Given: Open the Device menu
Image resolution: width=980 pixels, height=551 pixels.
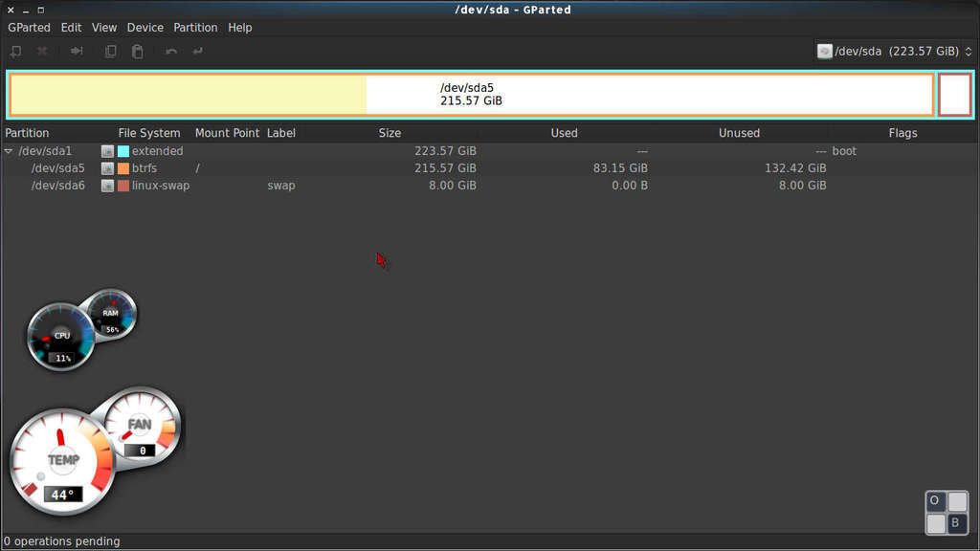Looking at the screenshot, I should [x=145, y=28].
